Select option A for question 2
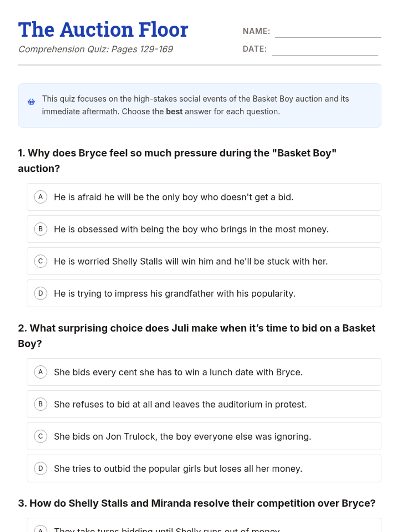The width and height of the screenshot is (399, 532). pyautogui.click(x=41, y=372)
